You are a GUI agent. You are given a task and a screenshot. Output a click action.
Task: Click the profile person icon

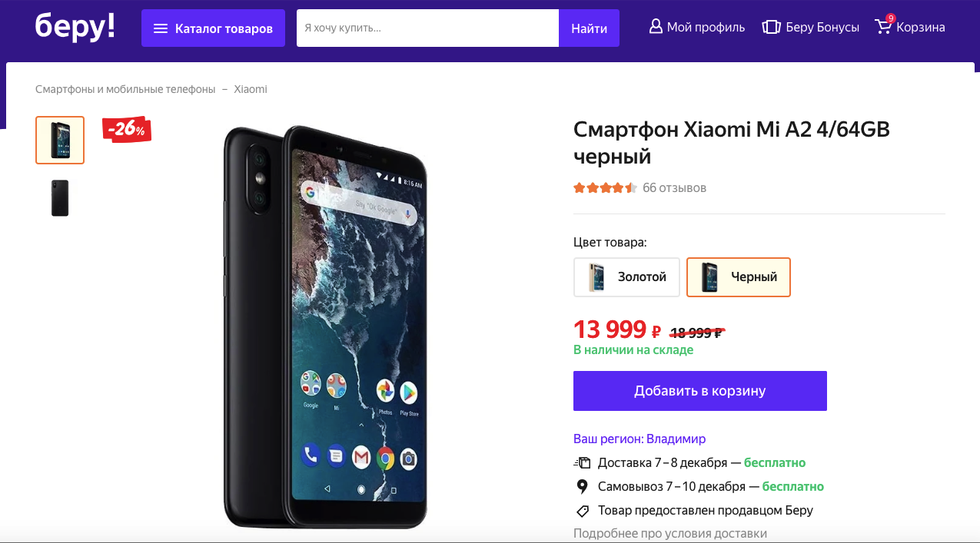(656, 27)
